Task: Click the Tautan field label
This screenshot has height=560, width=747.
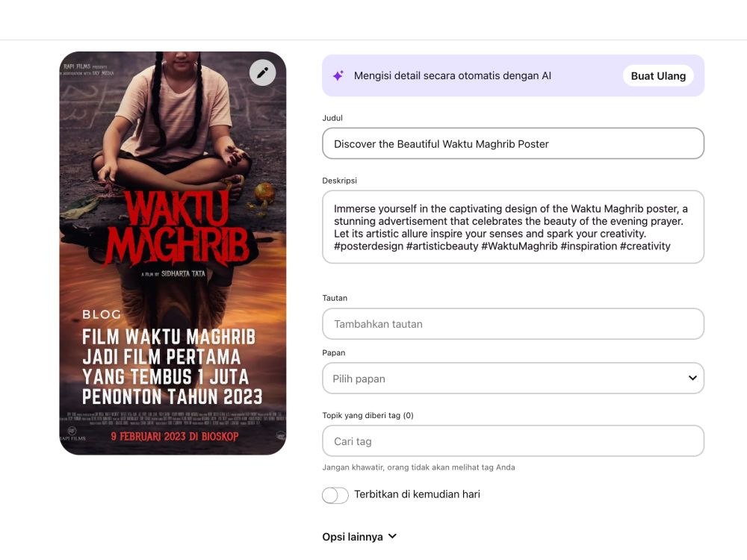Action: pyautogui.click(x=335, y=298)
